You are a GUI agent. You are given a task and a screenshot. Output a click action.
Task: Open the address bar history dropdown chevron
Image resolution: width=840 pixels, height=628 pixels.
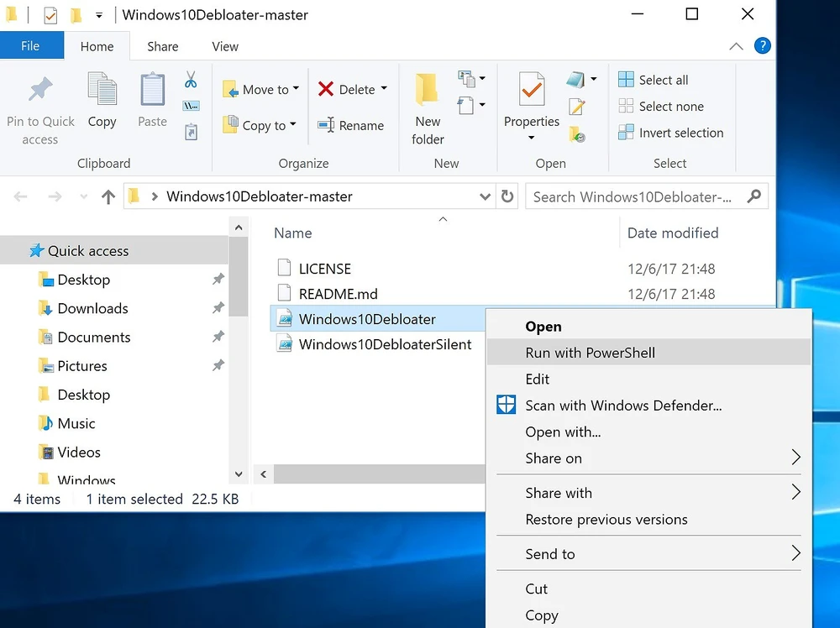485,197
